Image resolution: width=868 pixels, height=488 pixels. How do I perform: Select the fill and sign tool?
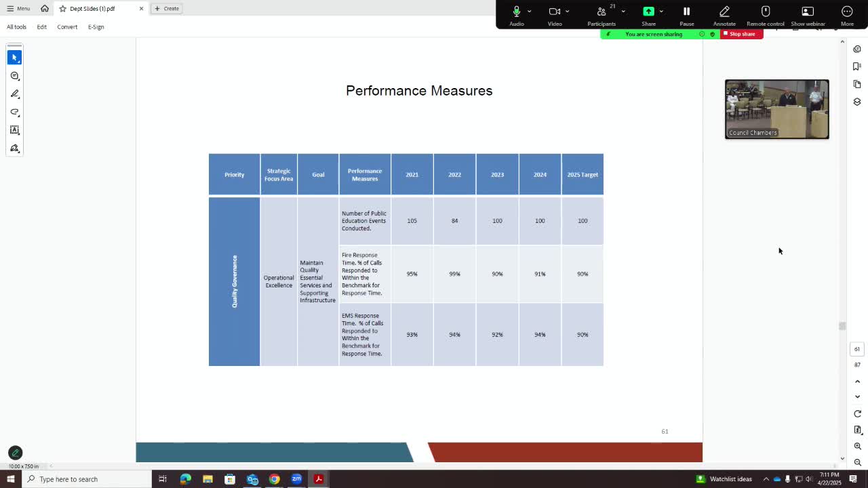click(x=14, y=148)
